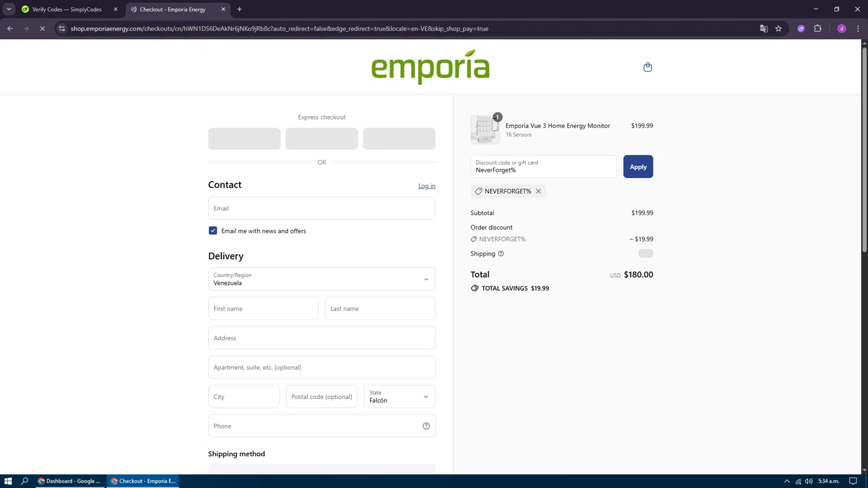Show hidden system tray icons
The width and height of the screenshot is (868, 488).
787,481
